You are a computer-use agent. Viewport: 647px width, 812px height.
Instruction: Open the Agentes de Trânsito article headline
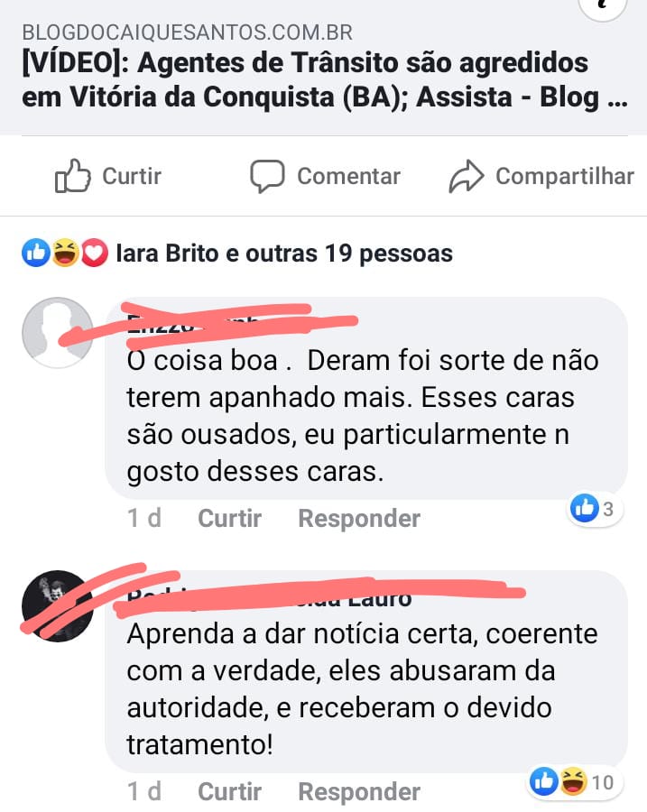[x=324, y=79]
